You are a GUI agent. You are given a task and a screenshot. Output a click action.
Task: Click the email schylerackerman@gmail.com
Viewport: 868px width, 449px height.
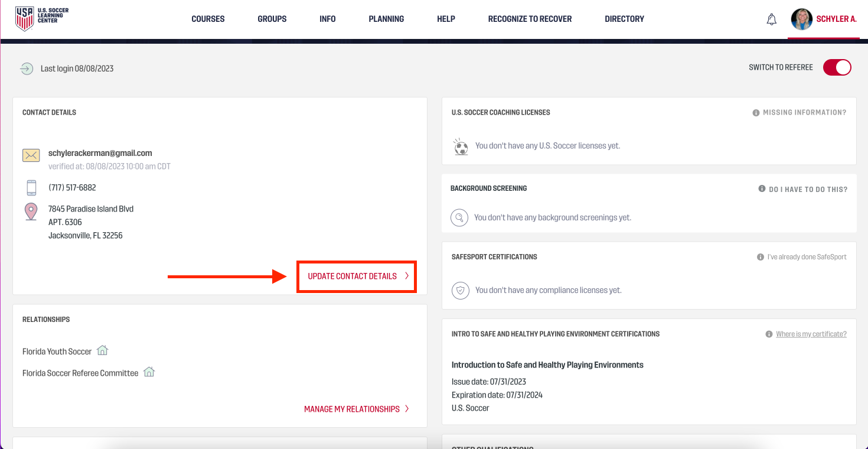[x=100, y=153]
